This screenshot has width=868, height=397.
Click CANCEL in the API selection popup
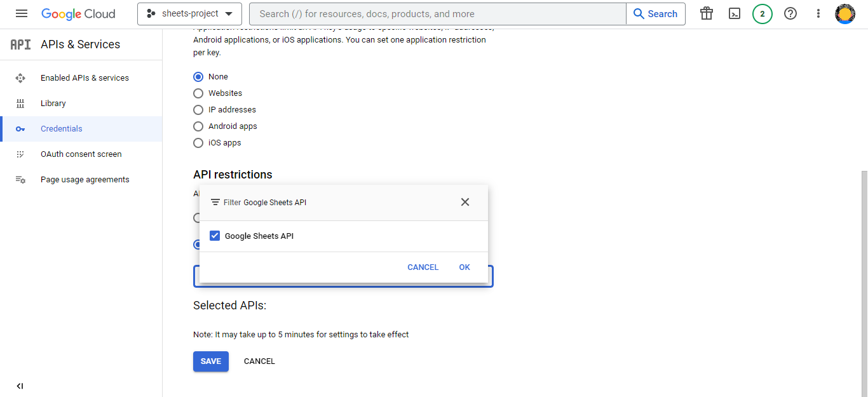point(423,267)
